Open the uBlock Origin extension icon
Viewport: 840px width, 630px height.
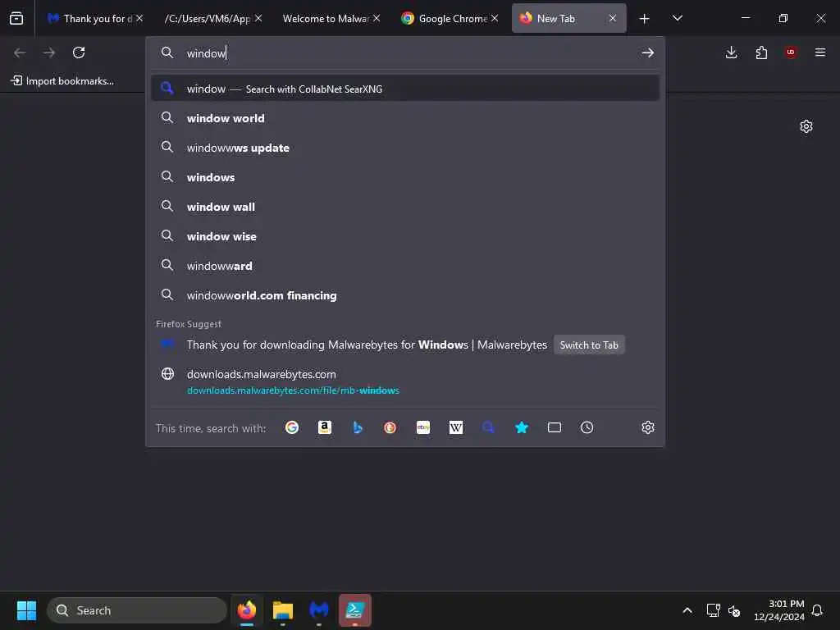click(791, 52)
